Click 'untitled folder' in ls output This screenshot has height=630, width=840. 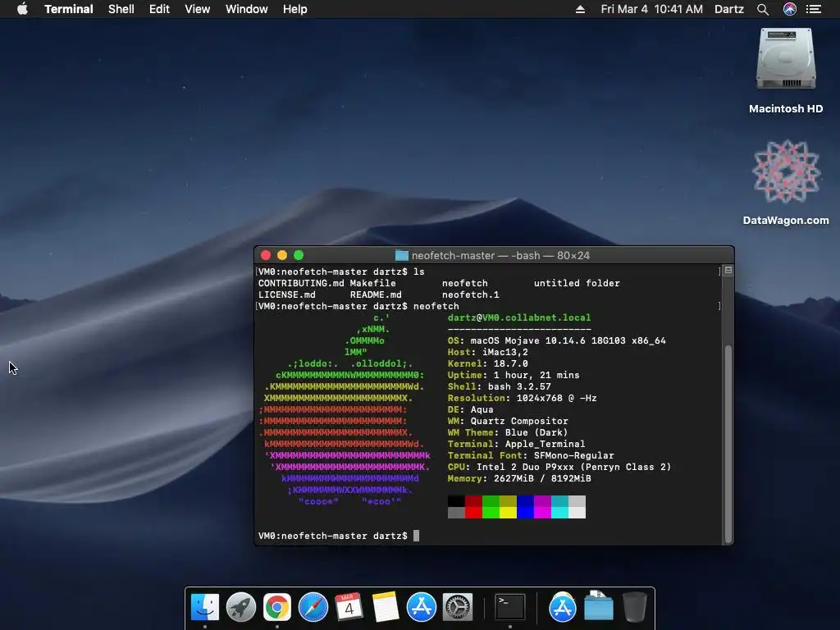577,283
